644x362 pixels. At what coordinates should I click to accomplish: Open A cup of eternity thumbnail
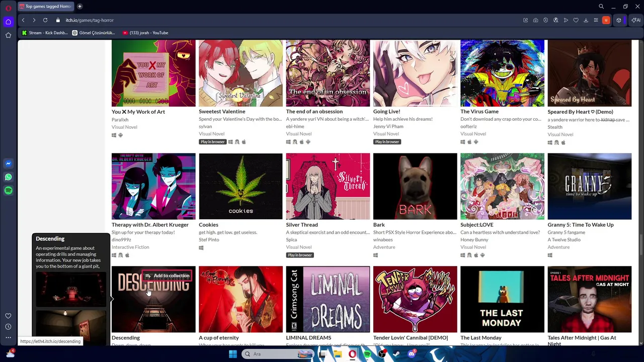(240, 299)
